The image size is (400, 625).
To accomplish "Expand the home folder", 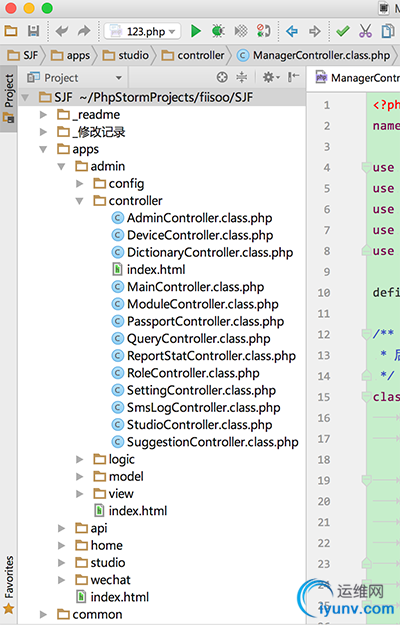I will point(61,546).
